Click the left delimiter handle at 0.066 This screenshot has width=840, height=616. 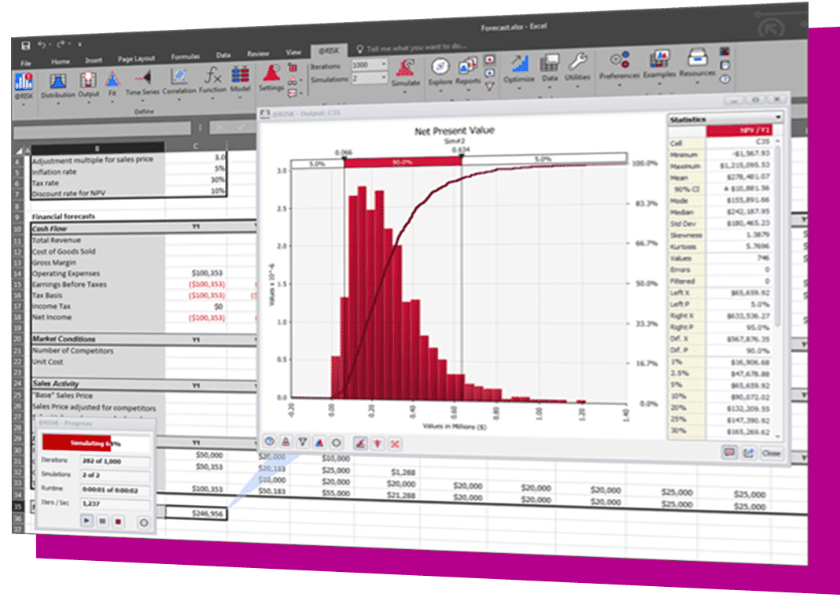(344, 159)
